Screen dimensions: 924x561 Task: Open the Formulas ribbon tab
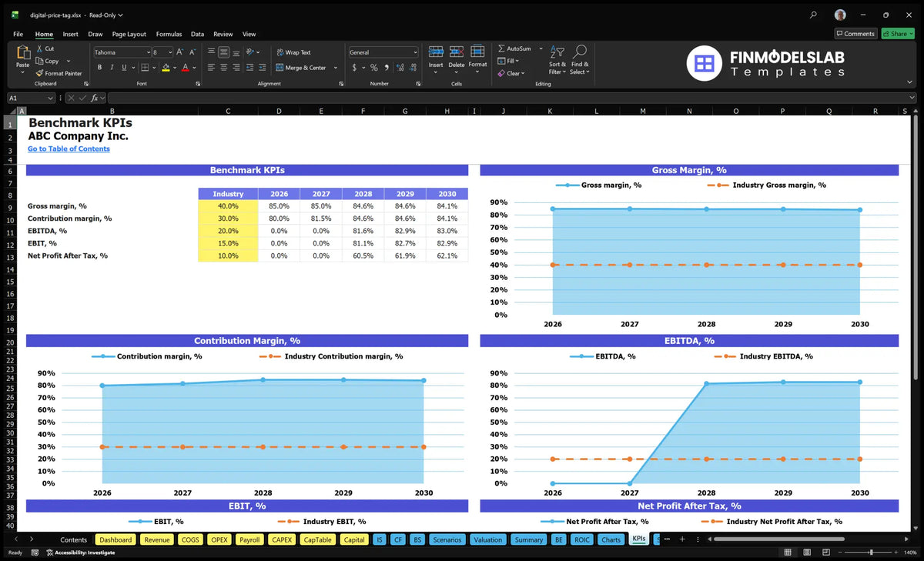pyautogui.click(x=169, y=34)
